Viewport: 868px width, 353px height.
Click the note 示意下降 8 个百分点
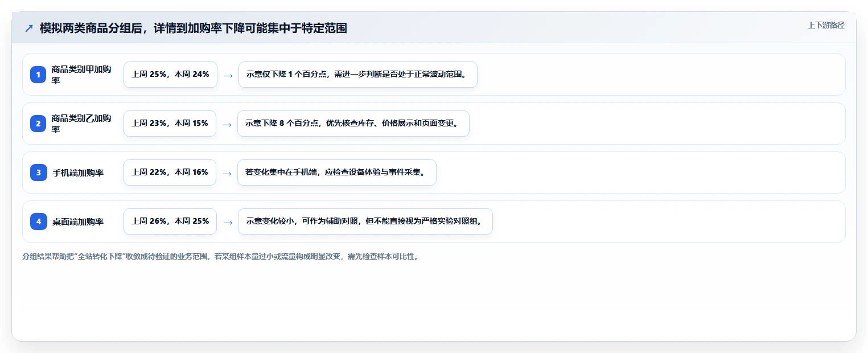tap(353, 124)
